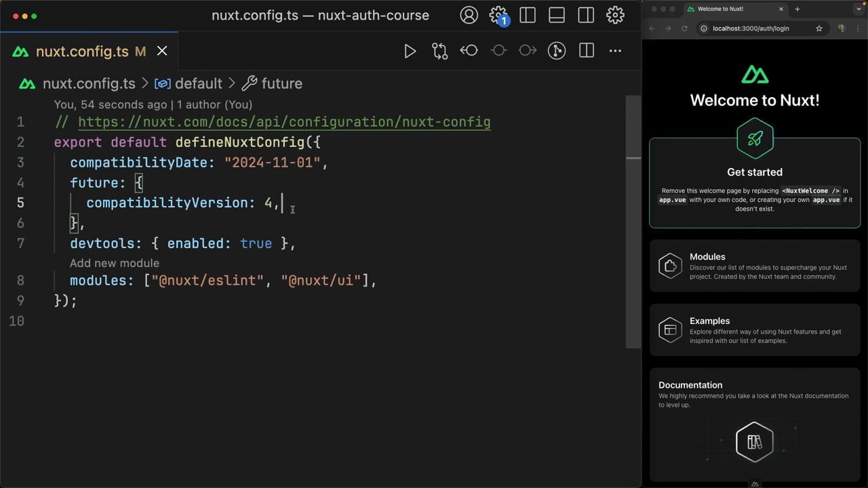This screenshot has height=488, width=868.
Task: Click defineNuxtConfig function name
Action: [240, 142]
